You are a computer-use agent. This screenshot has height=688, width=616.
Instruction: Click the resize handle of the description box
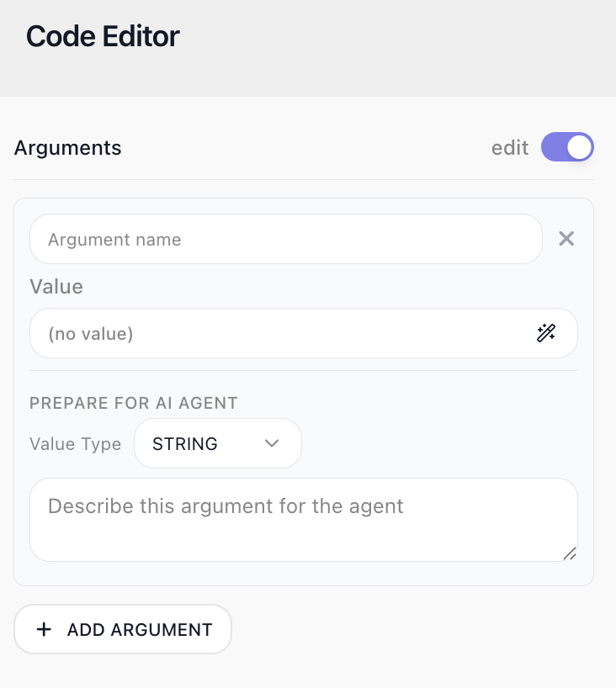click(x=570, y=553)
